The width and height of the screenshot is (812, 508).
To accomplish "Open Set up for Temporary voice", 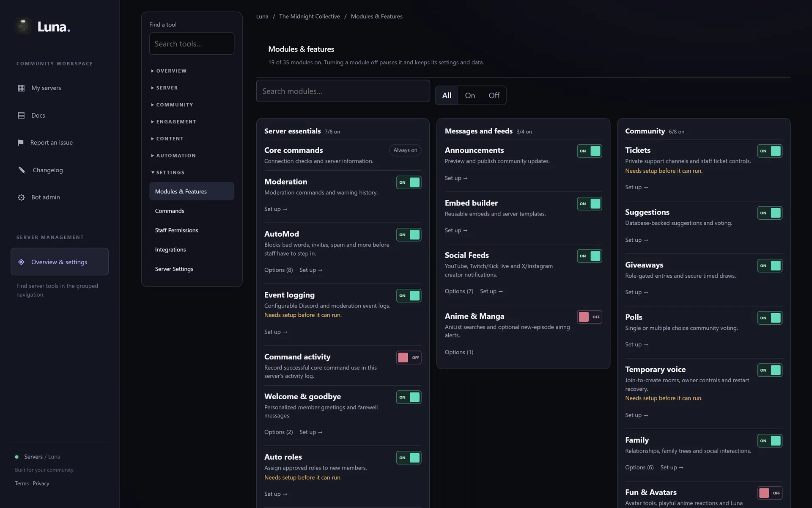I will (x=636, y=415).
